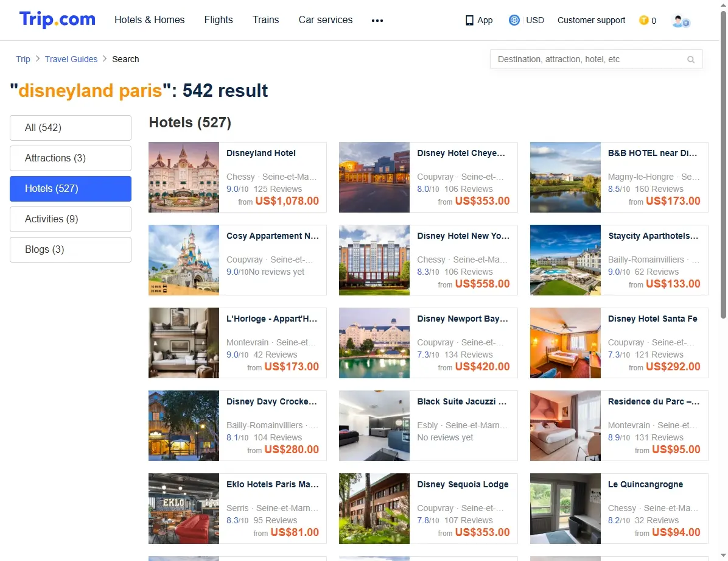The width and height of the screenshot is (728, 561).
Task: Open Disney Hotel Santa Fe thumbnail
Action: point(565,342)
